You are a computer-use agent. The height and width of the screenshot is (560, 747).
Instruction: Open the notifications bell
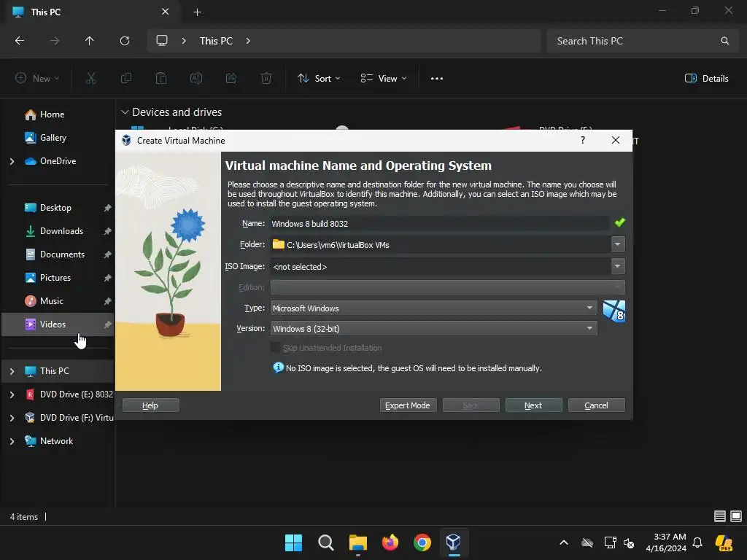point(697,542)
